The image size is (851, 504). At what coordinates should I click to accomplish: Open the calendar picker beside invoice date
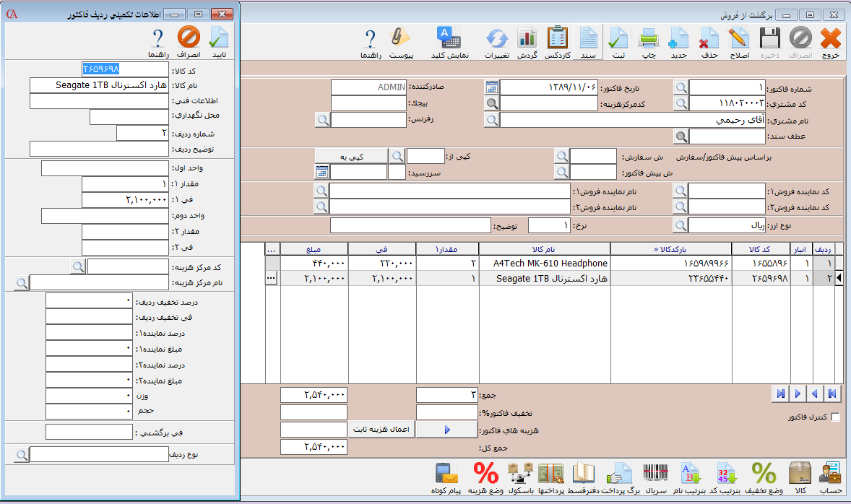[492, 88]
